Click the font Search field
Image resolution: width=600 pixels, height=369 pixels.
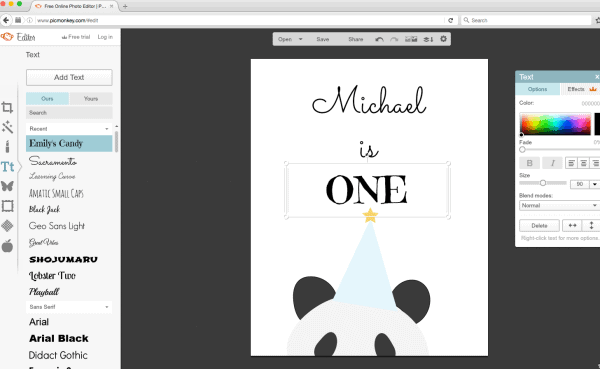(x=69, y=113)
